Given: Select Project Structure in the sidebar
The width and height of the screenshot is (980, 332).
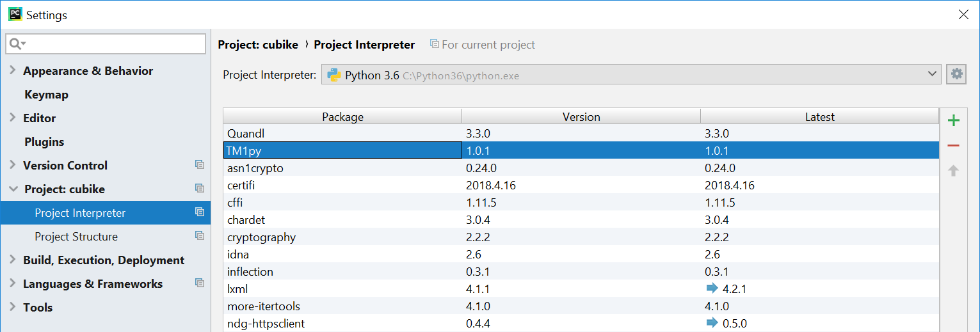Looking at the screenshot, I should pyautogui.click(x=76, y=237).
